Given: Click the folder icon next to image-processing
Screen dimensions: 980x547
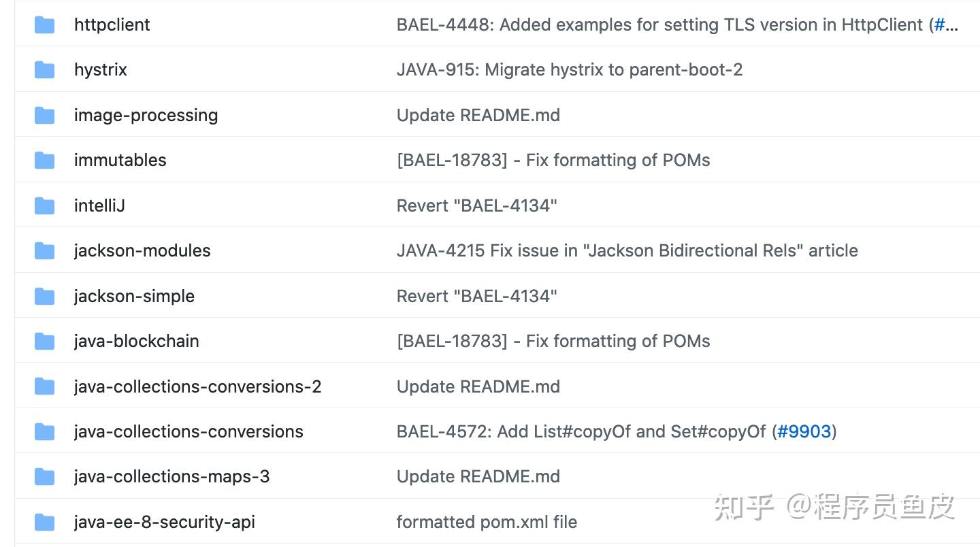Looking at the screenshot, I should click(x=44, y=116).
